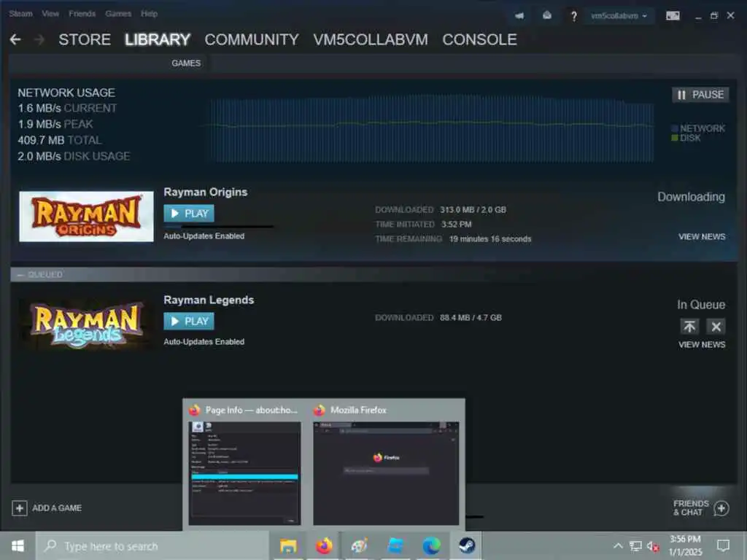This screenshot has width=747, height=560.
Task: Click the '19 minutes 16 seconds' time remaining
Action: tap(490, 239)
